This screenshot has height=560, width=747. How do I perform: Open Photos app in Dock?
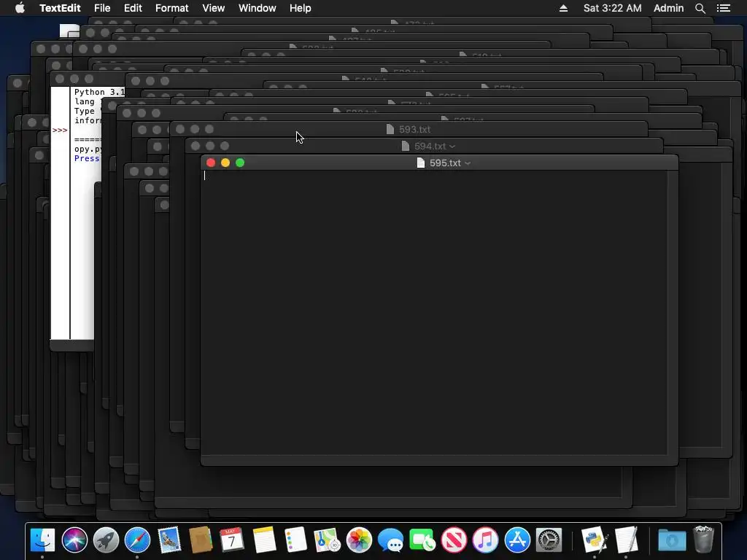(x=359, y=540)
